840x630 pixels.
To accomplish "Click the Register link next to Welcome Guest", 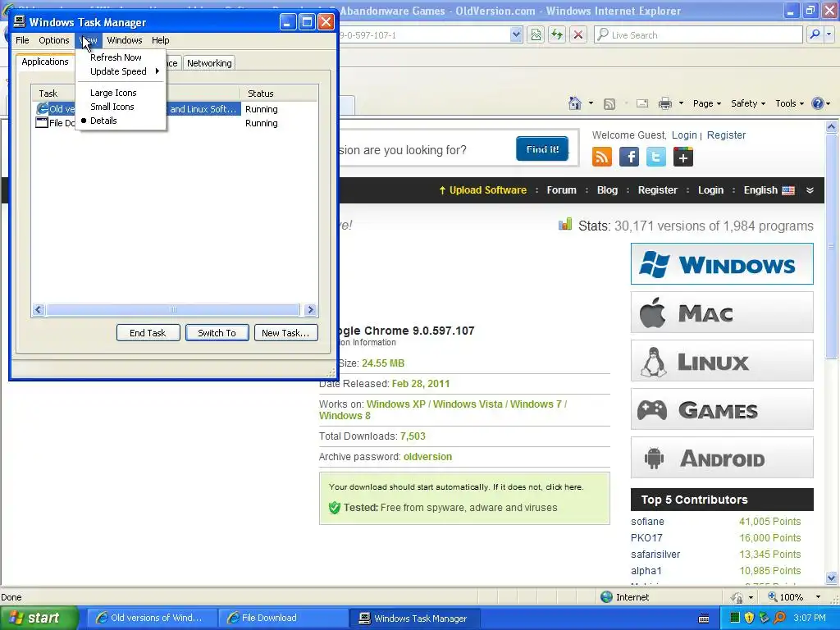I will tap(726, 135).
